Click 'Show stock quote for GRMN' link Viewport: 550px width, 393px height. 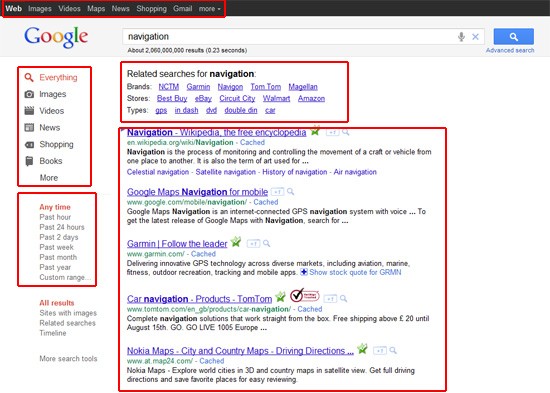pyautogui.click(x=355, y=272)
